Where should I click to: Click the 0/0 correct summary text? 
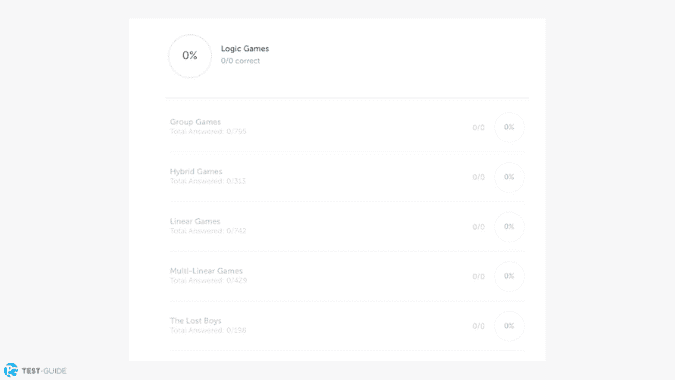click(x=240, y=61)
